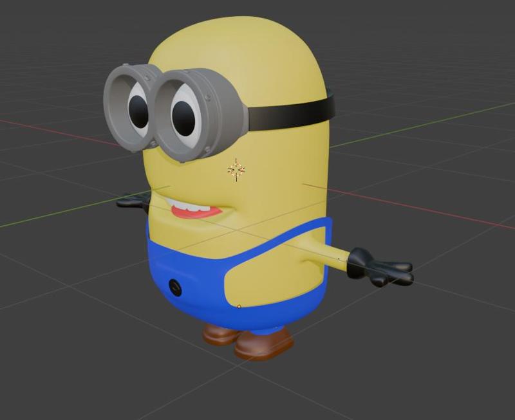Select the black button on the overalls
The image size is (515, 420).
(175, 287)
